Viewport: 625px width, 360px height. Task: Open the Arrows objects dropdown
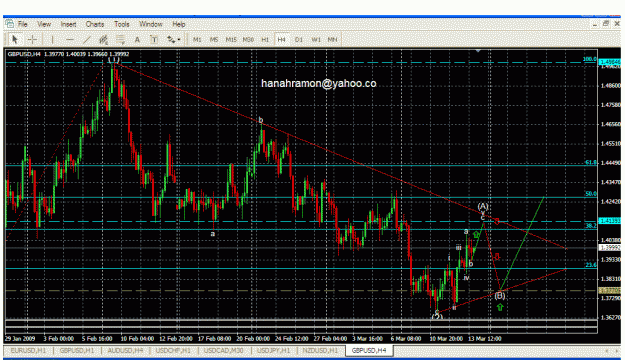[x=173, y=39]
